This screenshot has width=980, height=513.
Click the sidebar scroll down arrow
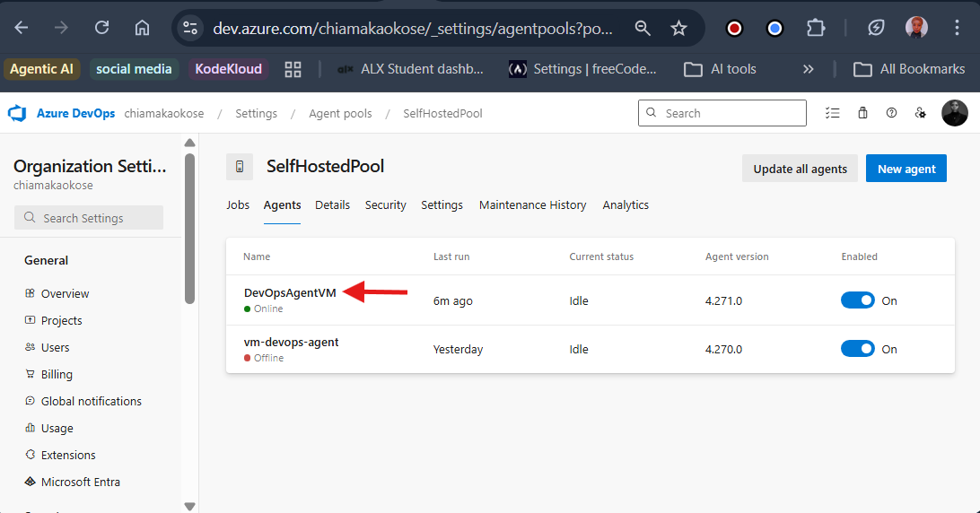pyautogui.click(x=190, y=506)
